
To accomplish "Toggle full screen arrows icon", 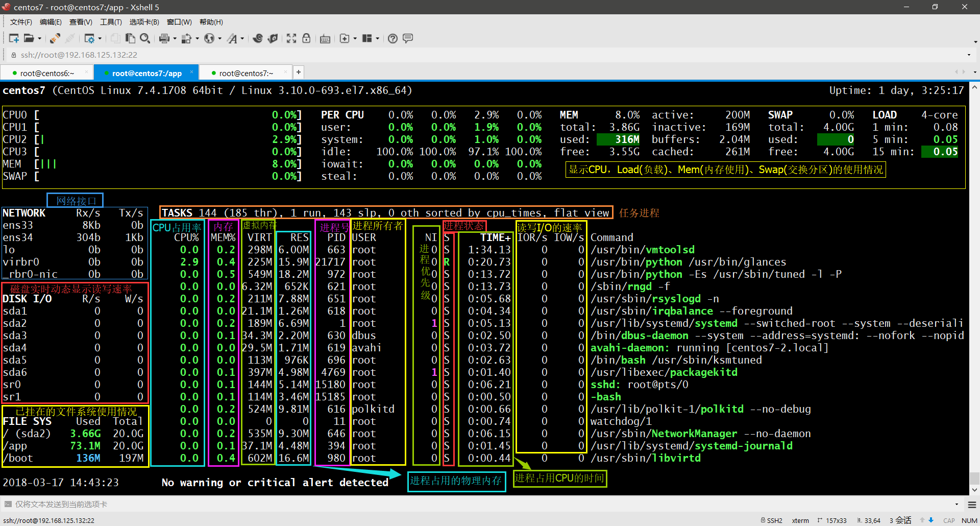I will pos(291,38).
